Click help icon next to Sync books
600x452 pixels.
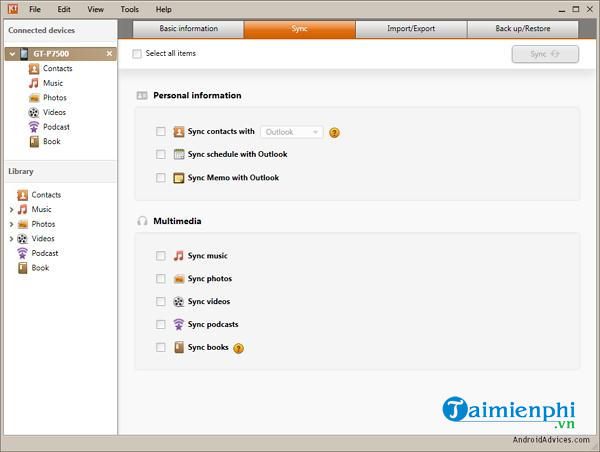point(239,348)
